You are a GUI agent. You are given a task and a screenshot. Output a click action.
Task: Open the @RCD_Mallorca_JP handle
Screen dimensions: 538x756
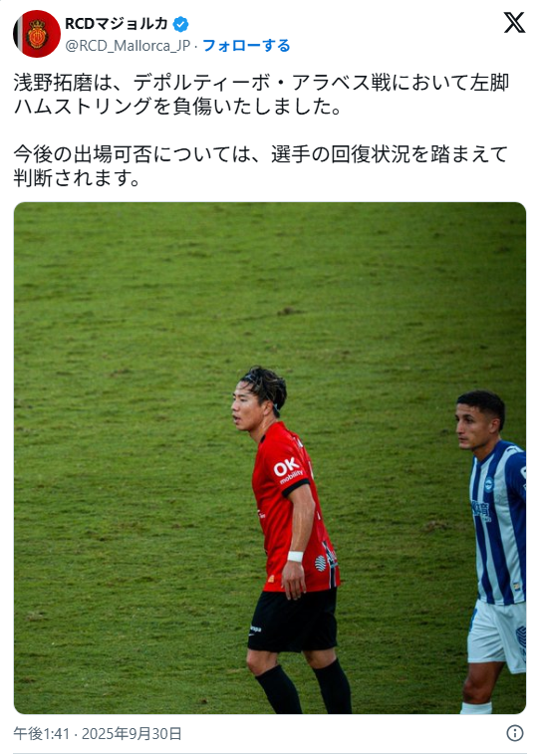pyautogui.click(x=128, y=46)
